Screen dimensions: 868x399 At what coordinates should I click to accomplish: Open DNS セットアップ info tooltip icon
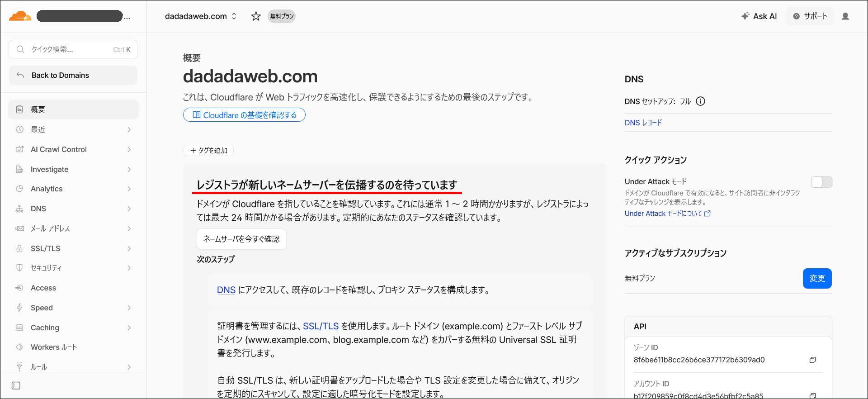coord(700,101)
